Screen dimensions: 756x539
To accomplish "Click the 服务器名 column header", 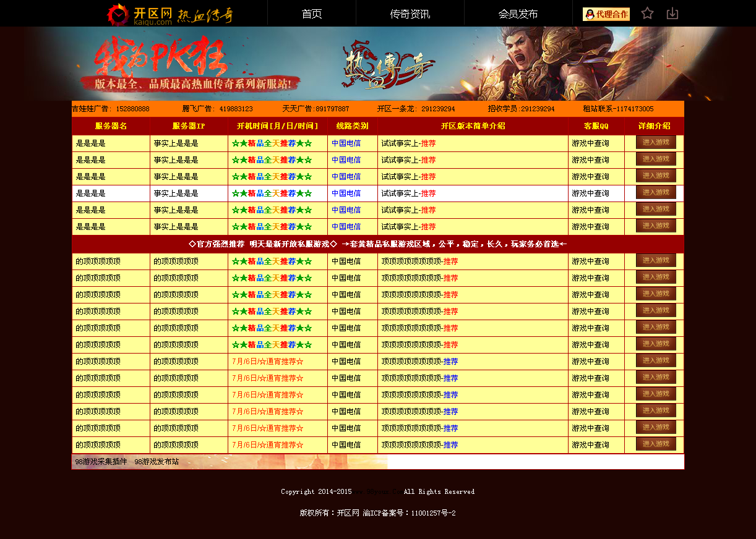I will point(111,126).
